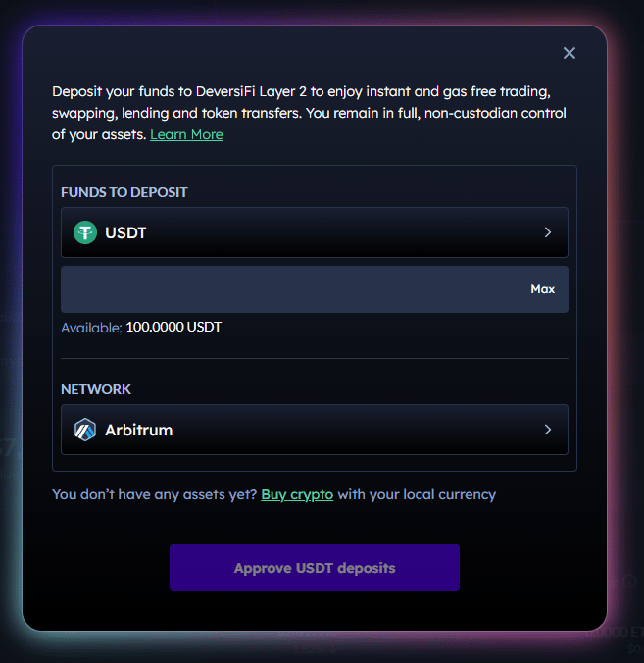Screen dimensions: 644x663
Task: Follow the Buy crypto link
Action: click(x=297, y=494)
